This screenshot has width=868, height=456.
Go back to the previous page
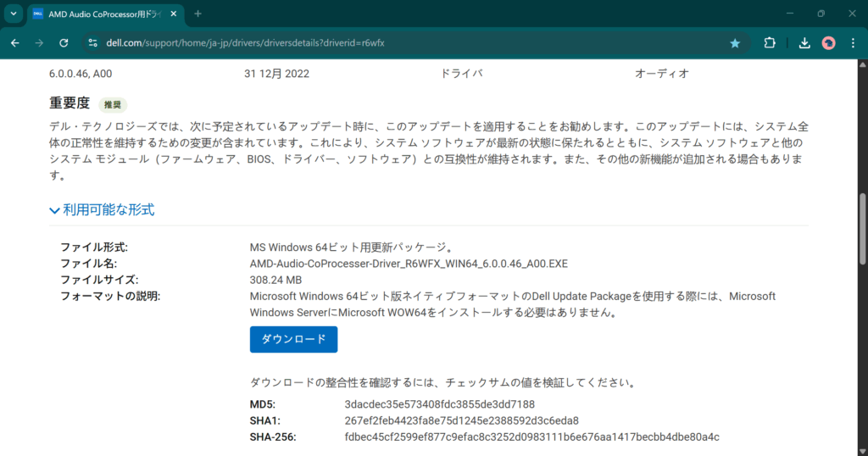coord(15,43)
